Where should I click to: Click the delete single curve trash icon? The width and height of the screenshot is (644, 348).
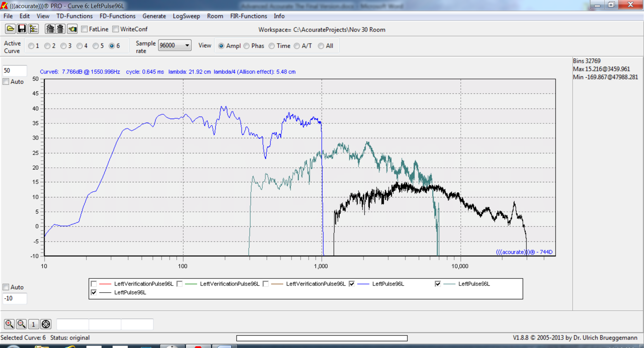pos(60,29)
